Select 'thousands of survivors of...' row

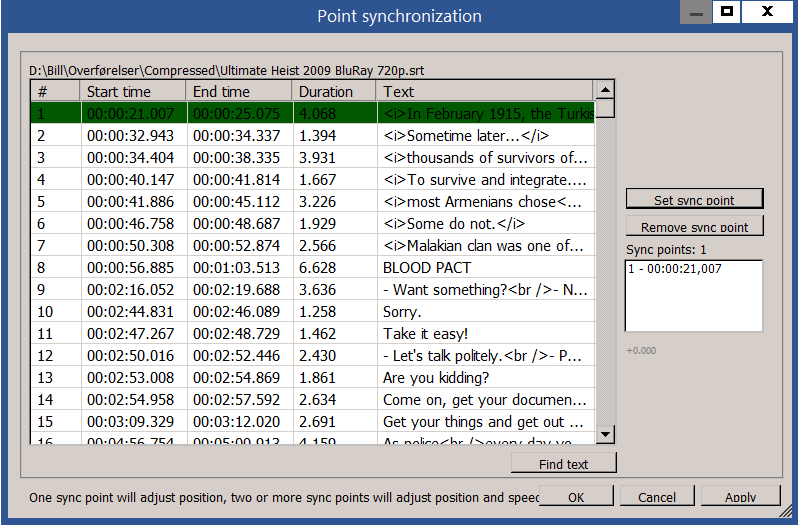(x=312, y=157)
